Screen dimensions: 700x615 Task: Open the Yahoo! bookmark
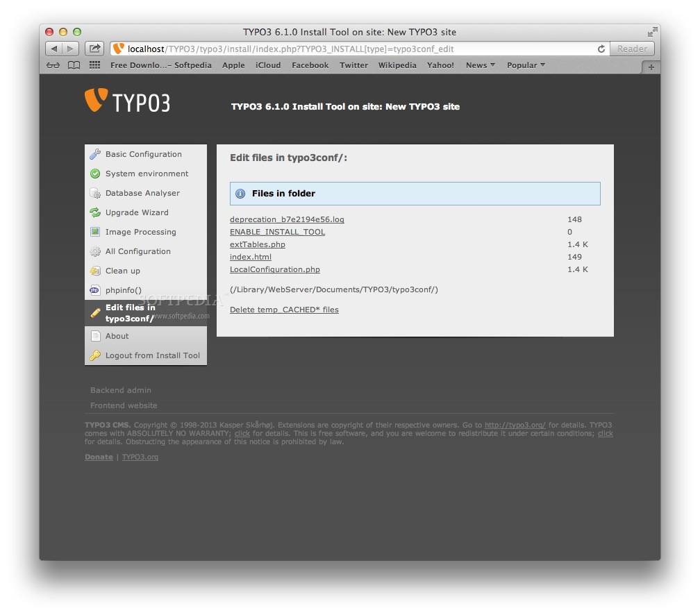440,65
